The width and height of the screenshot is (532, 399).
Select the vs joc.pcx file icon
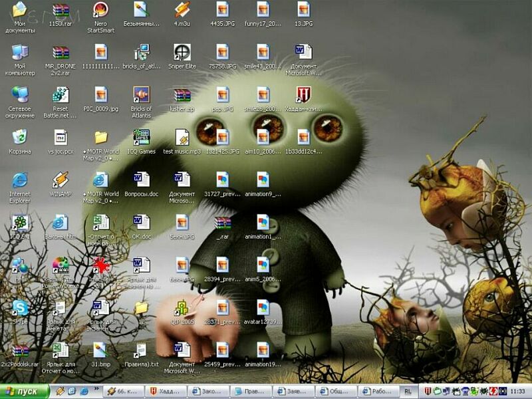61,138
